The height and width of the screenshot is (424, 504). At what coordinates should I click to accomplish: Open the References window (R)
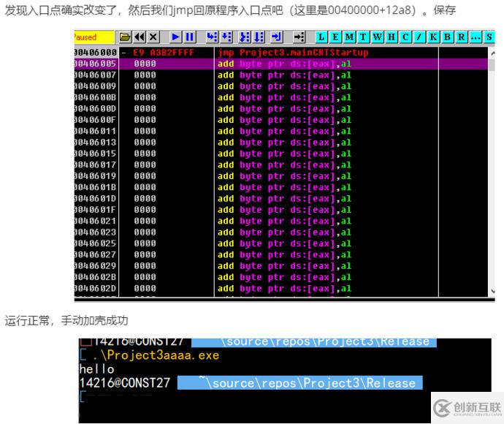461,37
